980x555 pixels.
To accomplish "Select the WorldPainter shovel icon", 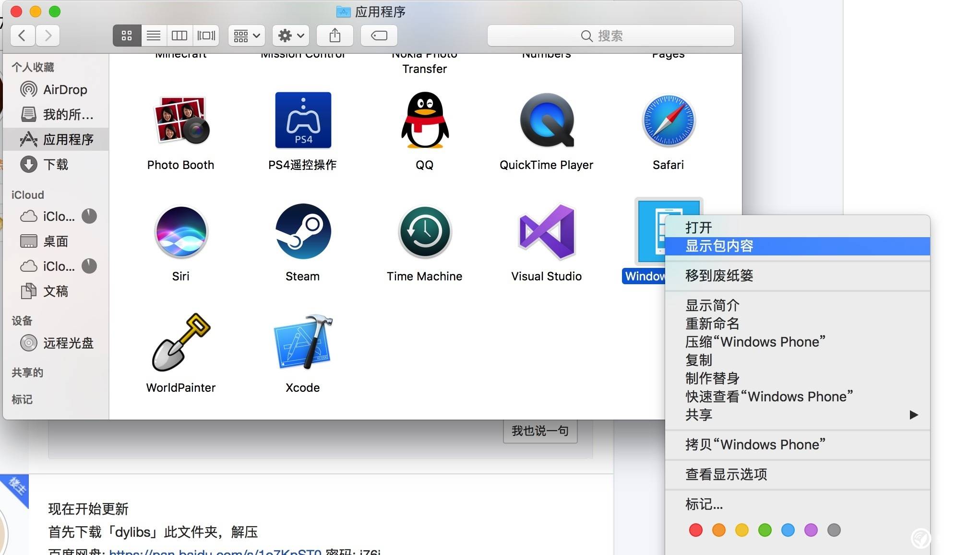I will click(x=181, y=342).
